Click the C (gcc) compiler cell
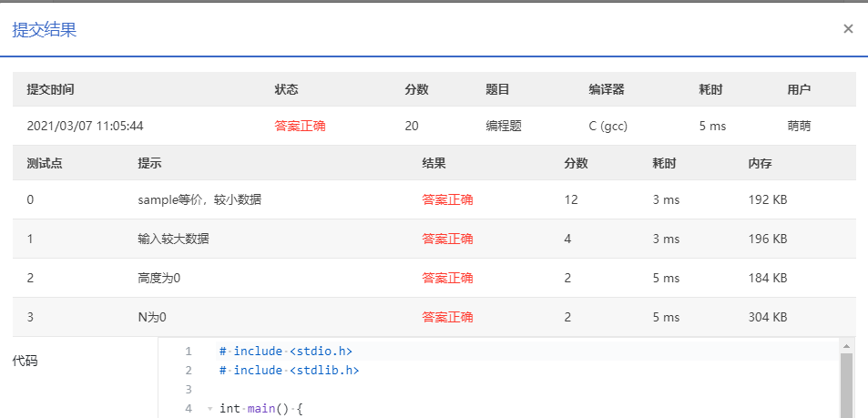This screenshot has width=868, height=418. pos(608,127)
